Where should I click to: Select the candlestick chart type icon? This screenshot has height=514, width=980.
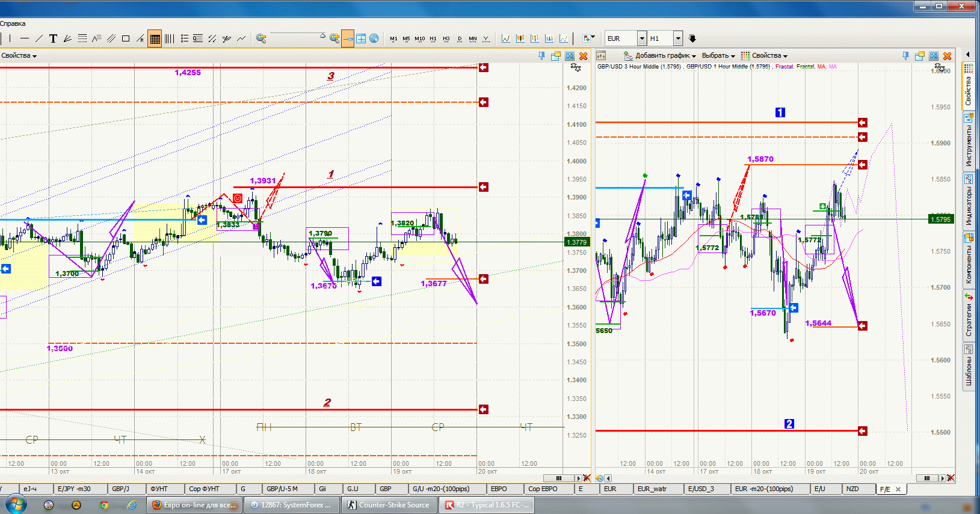tap(520, 38)
